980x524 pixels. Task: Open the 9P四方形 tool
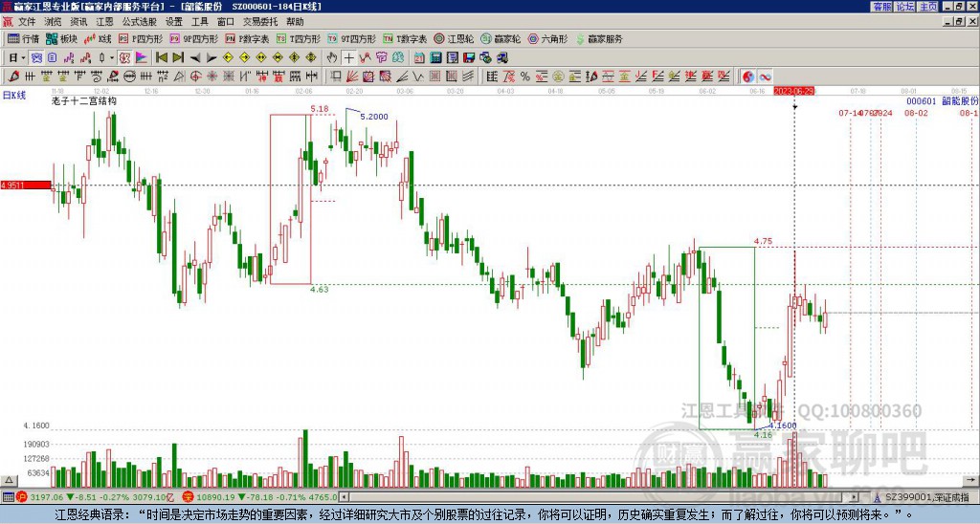(194, 38)
